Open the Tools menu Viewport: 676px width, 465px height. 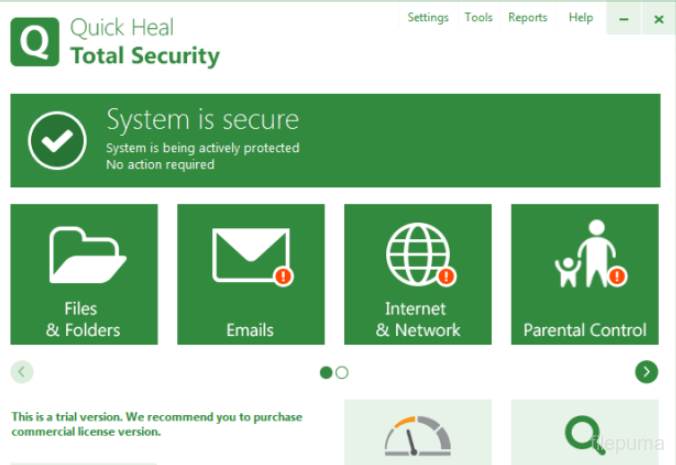[x=478, y=18]
